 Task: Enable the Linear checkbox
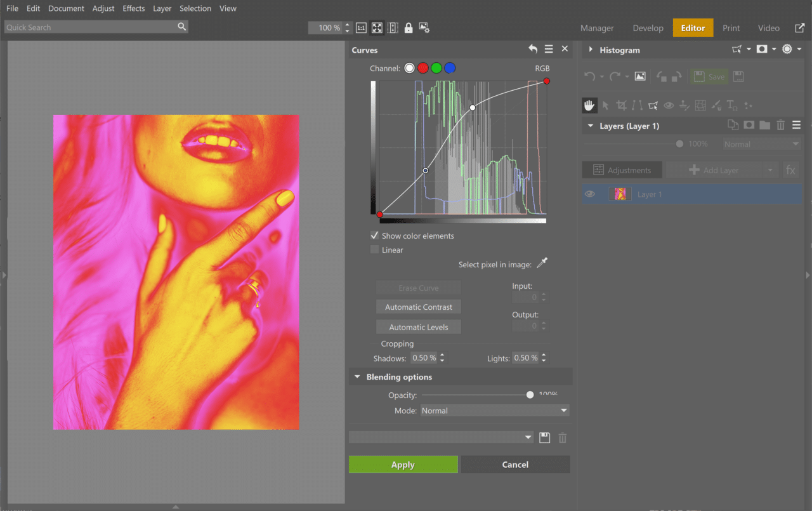374,249
